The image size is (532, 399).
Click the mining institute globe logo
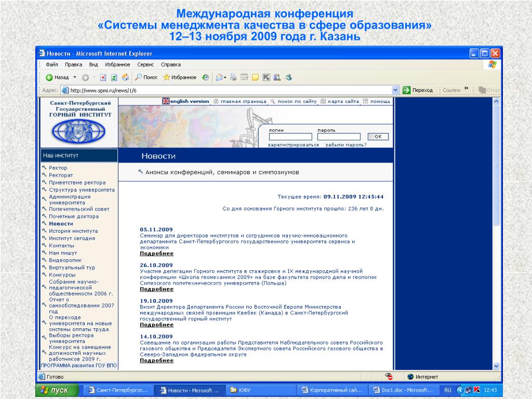click(x=79, y=131)
